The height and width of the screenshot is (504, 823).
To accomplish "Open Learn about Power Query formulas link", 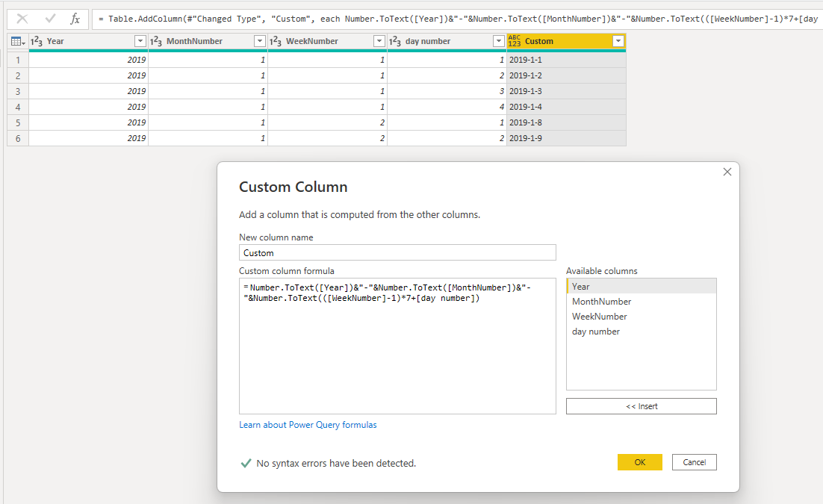I will coord(308,425).
